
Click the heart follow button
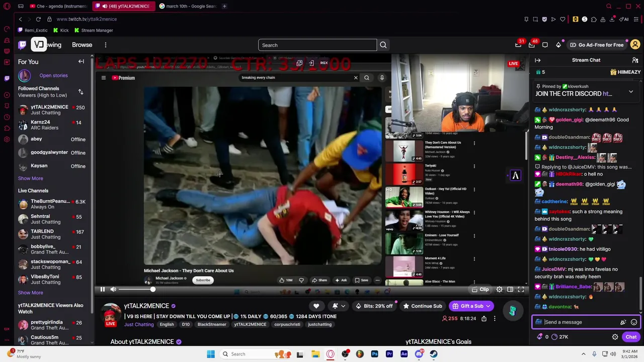pyautogui.click(x=316, y=306)
